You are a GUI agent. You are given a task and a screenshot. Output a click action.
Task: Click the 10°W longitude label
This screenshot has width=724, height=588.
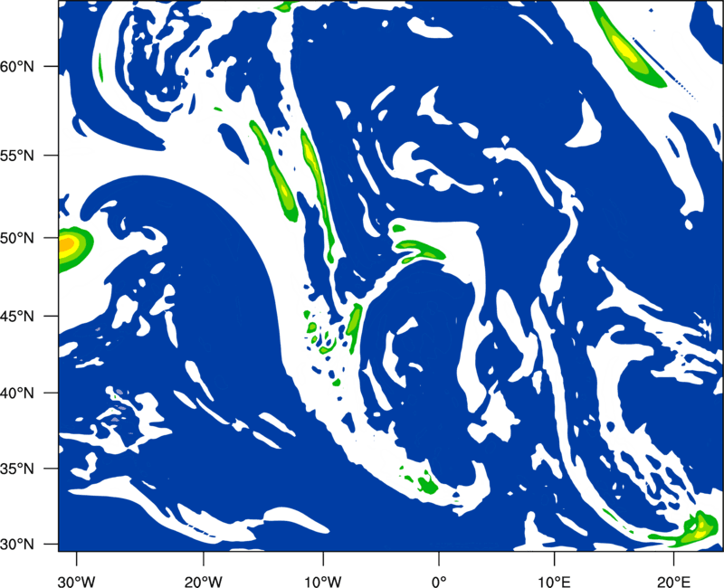click(x=322, y=581)
